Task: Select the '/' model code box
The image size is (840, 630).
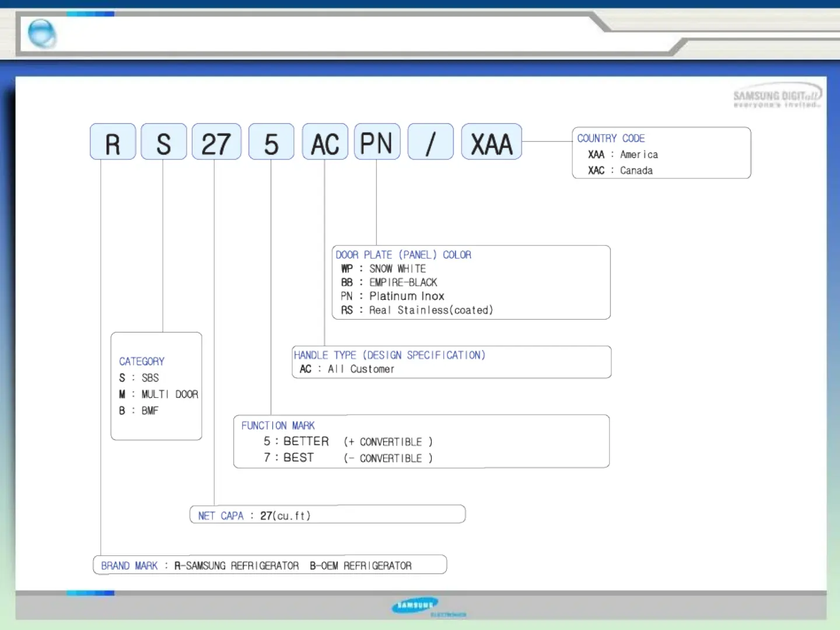Action: click(x=430, y=142)
